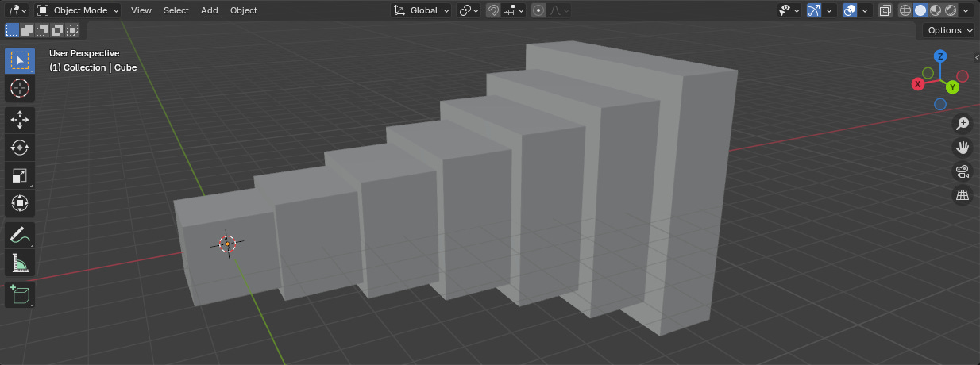Select the Select Box tool in toolbar
The height and width of the screenshot is (365, 980).
(x=20, y=61)
